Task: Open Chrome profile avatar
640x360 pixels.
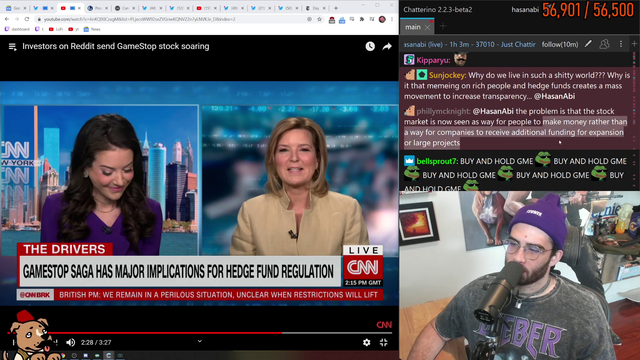Action: 382,19
